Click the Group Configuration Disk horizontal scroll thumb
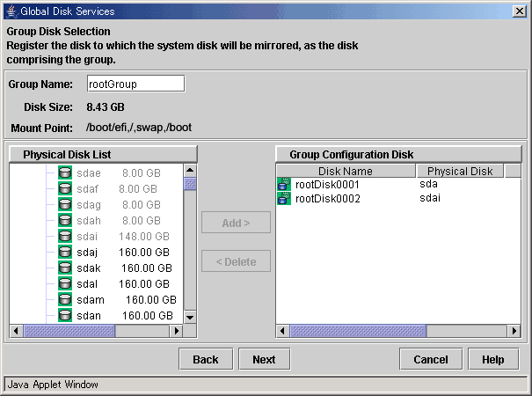Viewport: 532px width, 396px height. 358,331
